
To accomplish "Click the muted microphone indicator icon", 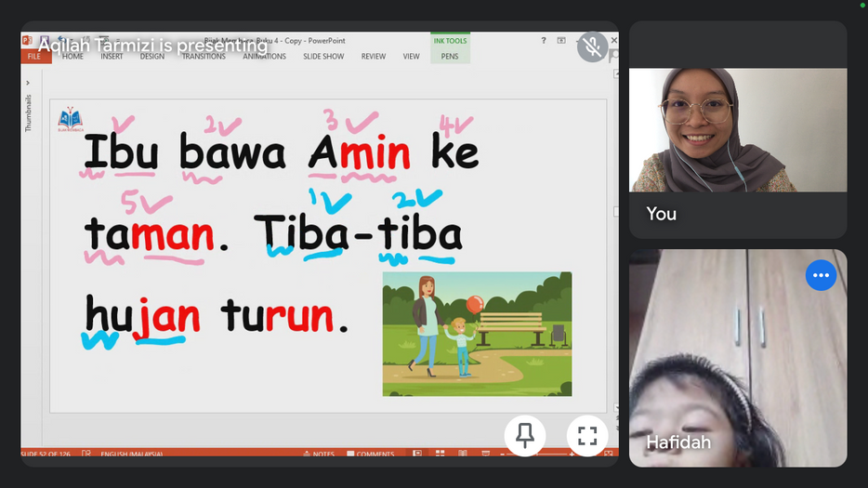I will pos(592,46).
